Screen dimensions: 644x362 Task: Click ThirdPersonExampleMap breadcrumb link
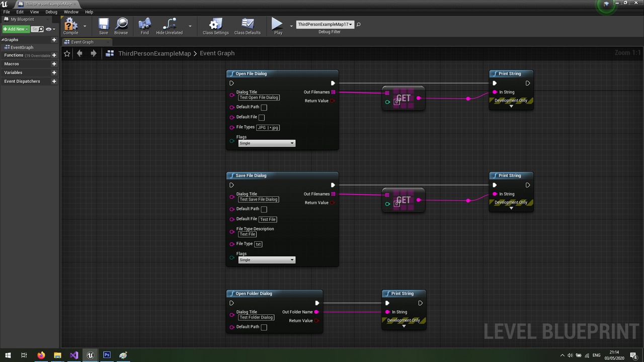click(154, 53)
